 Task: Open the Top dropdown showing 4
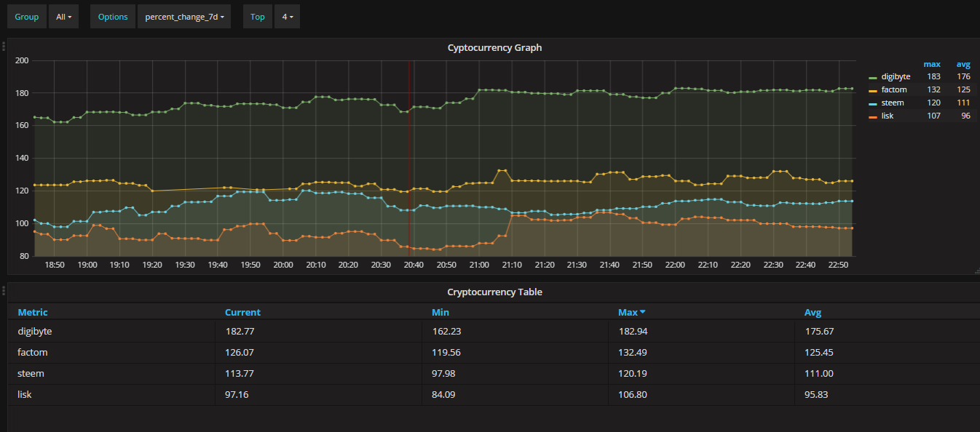[x=288, y=17]
